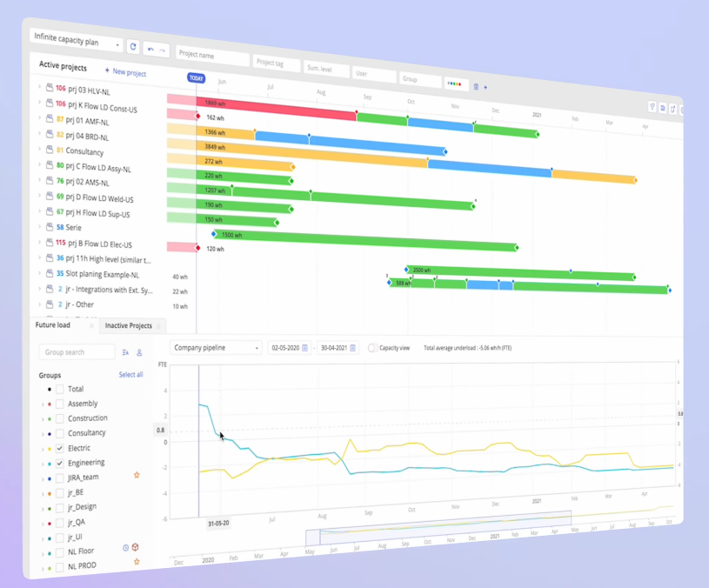Click the refresh icon beside the plan selector
This screenshot has height=588, width=709.
[x=133, y=47]
